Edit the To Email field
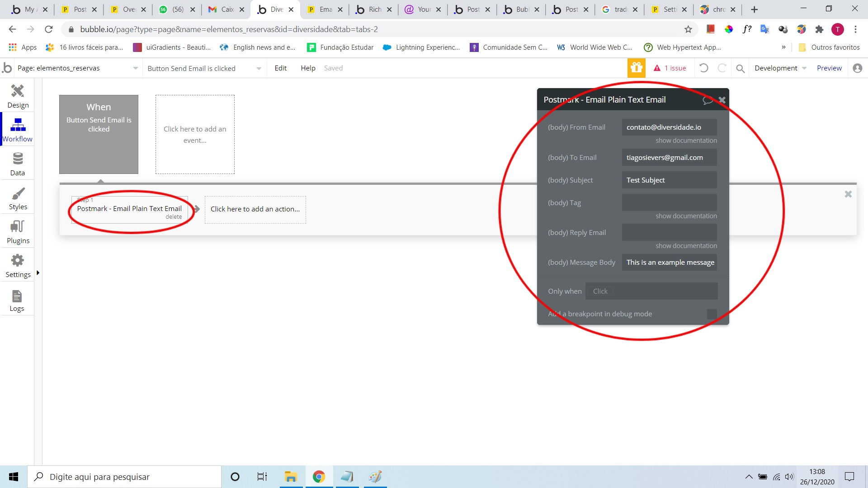Image resolution: width=868 pixels, height=488 pixels. click(x=669, y=158)
